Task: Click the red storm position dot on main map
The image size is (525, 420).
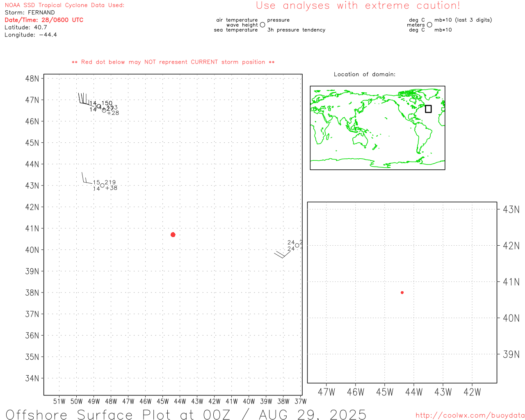Action: (173, 235)
